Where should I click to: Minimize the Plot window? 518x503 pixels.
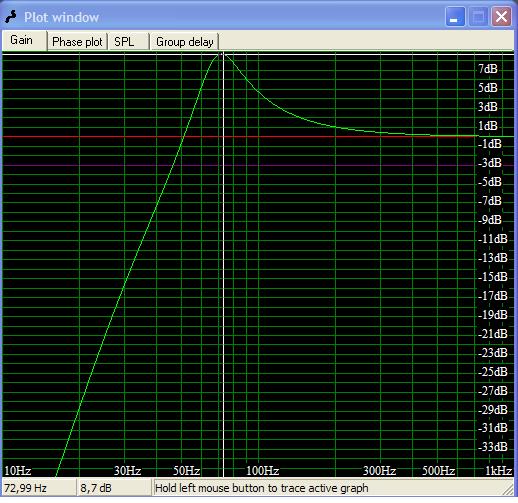coord(455,16)
